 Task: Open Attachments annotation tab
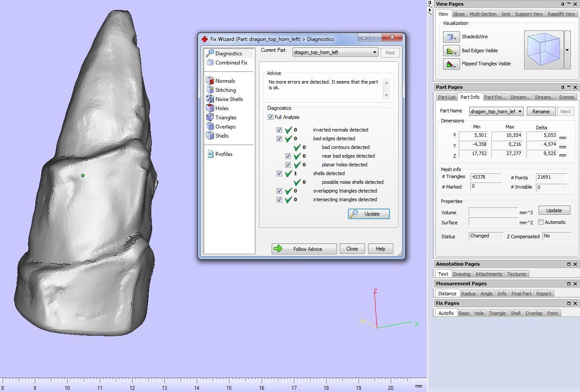tap(488, 274)
